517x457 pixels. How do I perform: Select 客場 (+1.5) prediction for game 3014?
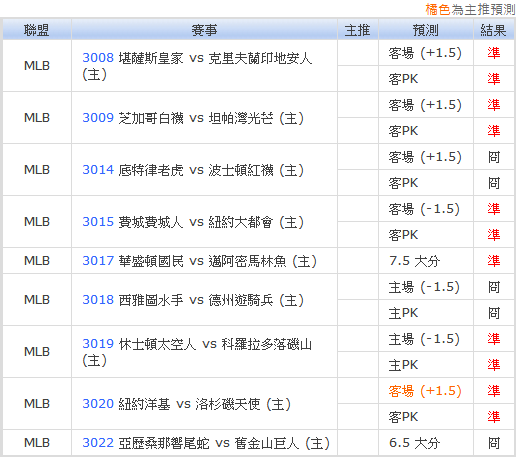point(425,157)
